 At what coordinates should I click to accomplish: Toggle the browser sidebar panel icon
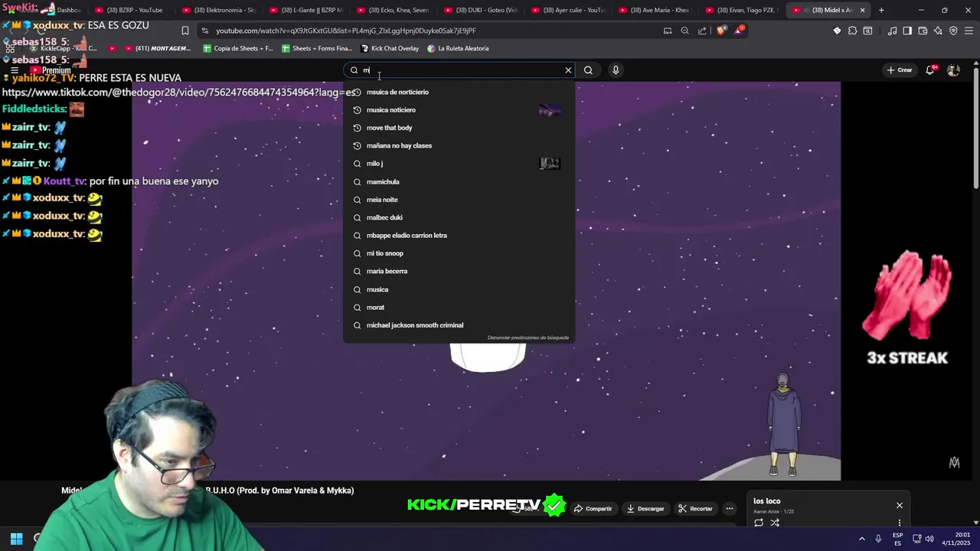907,31
